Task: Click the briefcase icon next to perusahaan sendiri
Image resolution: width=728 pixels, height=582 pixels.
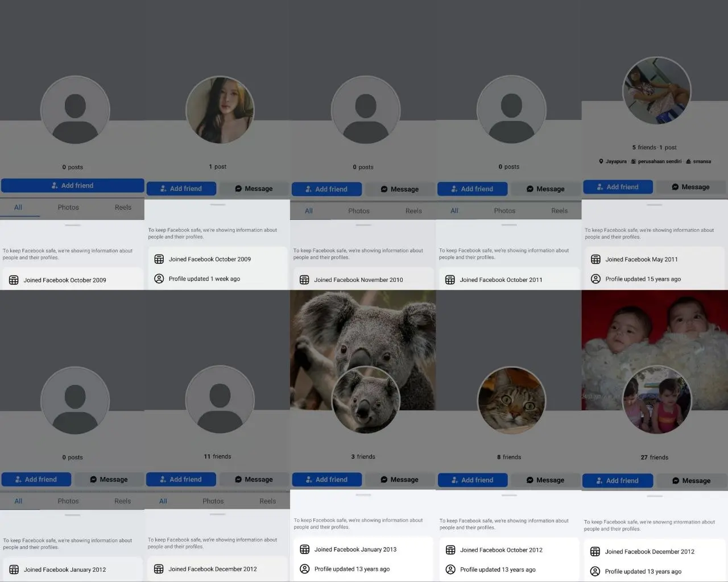Action: tap(634, 161)
